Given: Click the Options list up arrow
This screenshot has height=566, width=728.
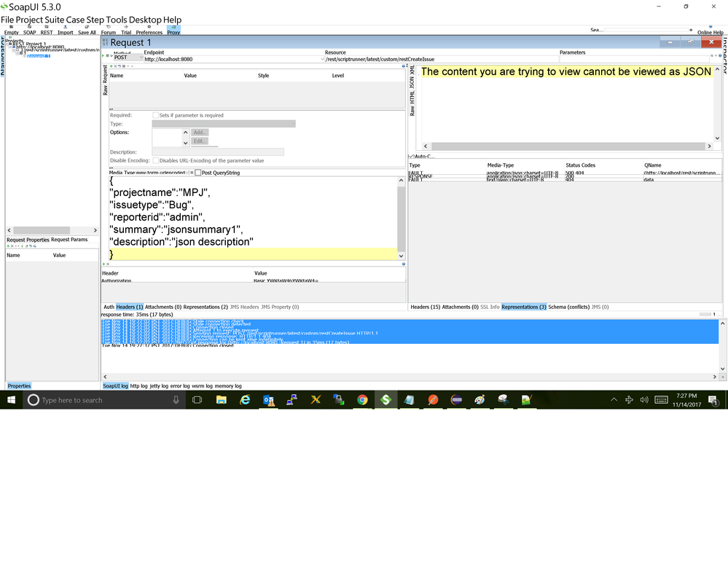Looking at the screenshot, I should (186, 133).
